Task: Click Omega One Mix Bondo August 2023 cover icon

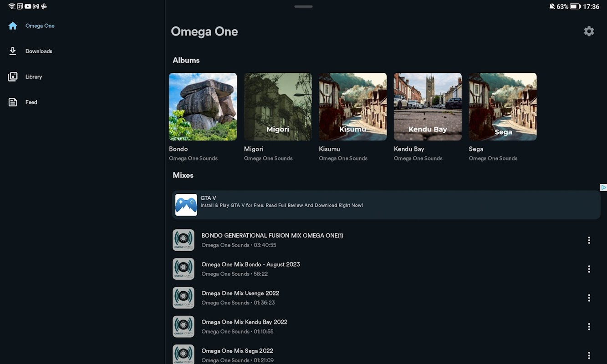Action: pos(184,269)
